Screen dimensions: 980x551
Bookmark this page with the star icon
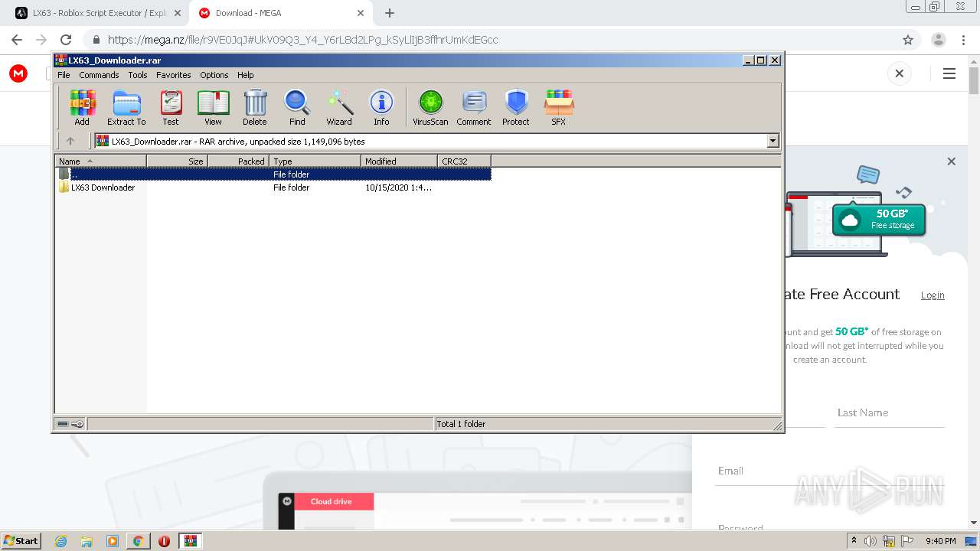click(908, 40)
